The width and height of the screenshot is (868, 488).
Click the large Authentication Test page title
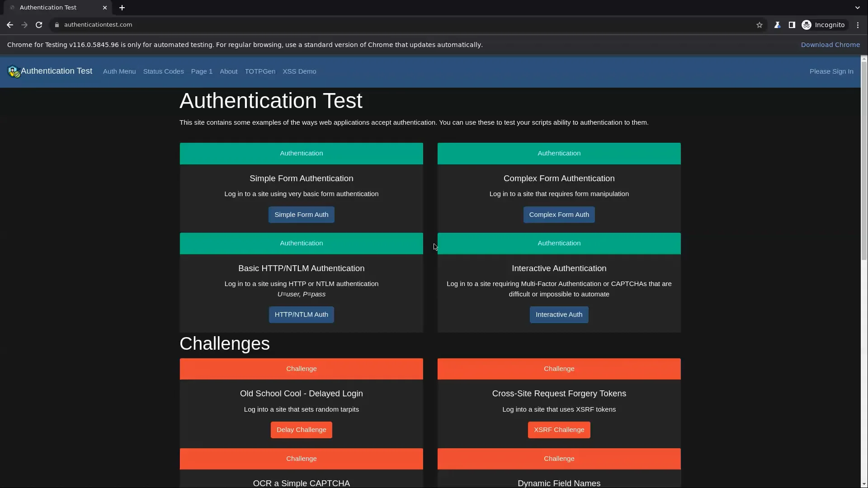tap(271, 101)
